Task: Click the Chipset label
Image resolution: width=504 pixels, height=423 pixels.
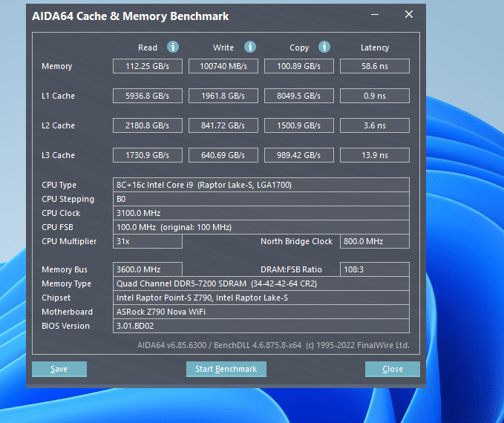Action: [x=56, y=298]
